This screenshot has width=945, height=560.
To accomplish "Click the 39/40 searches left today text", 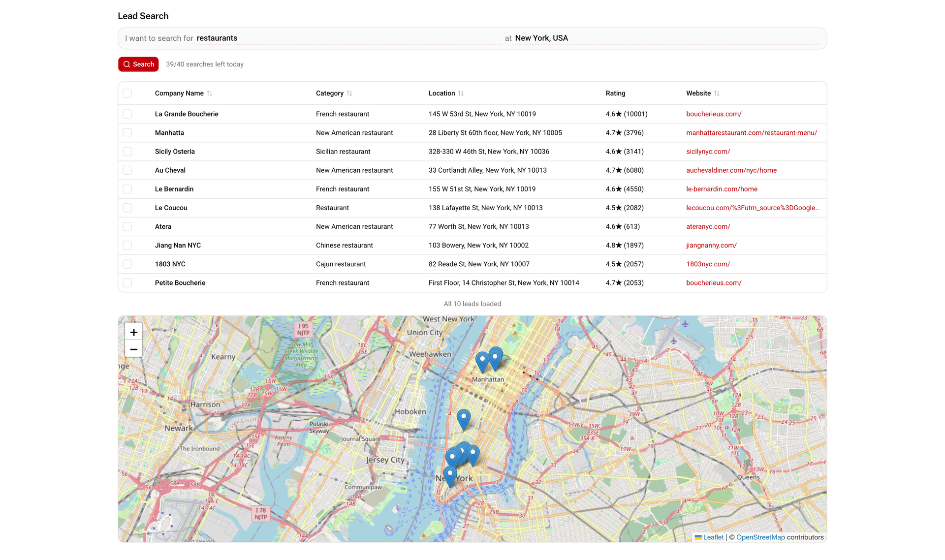I will click(205, 64).
